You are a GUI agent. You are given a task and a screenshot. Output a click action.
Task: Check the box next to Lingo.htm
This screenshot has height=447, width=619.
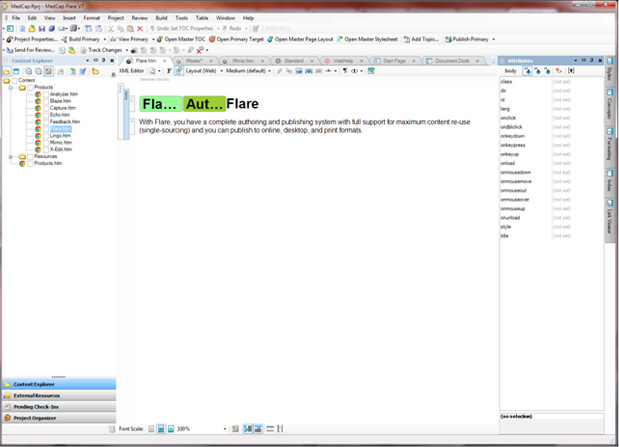click(x=46, y=136)
